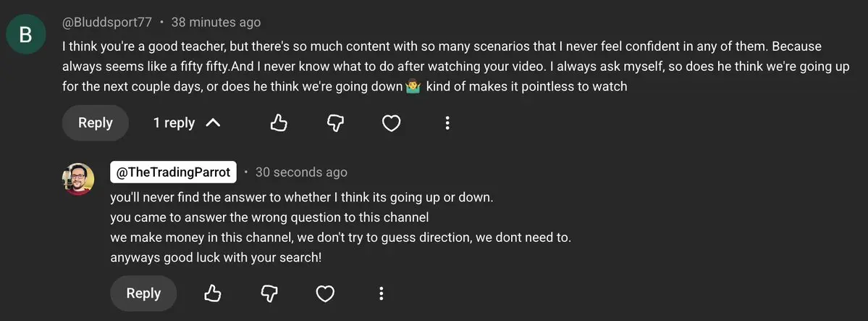Click TheTradingParrot's profile picture

tap(78, 179)
